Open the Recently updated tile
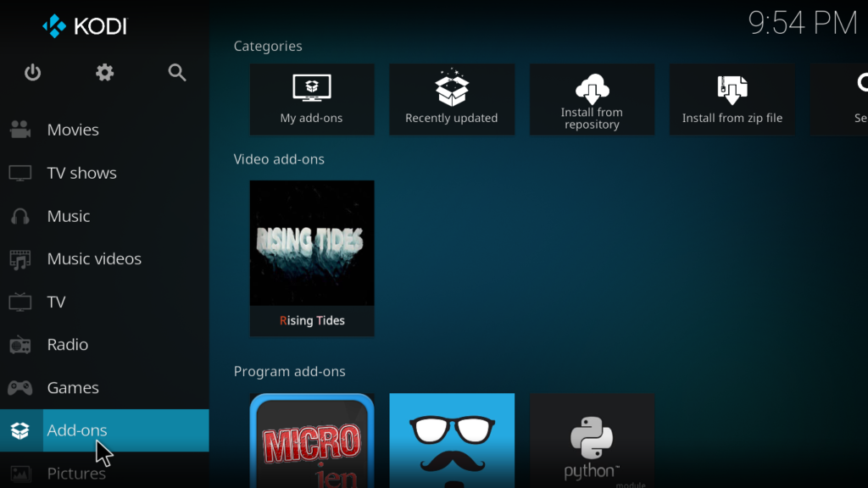The width and height of the screenshot is (868, 488). [x=452, y=99]
